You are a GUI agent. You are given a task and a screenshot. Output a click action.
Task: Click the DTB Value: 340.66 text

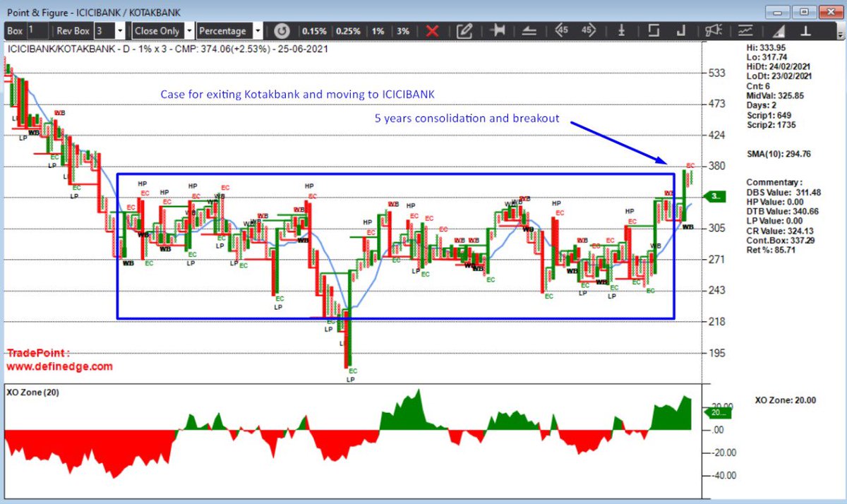coord(782,211)
